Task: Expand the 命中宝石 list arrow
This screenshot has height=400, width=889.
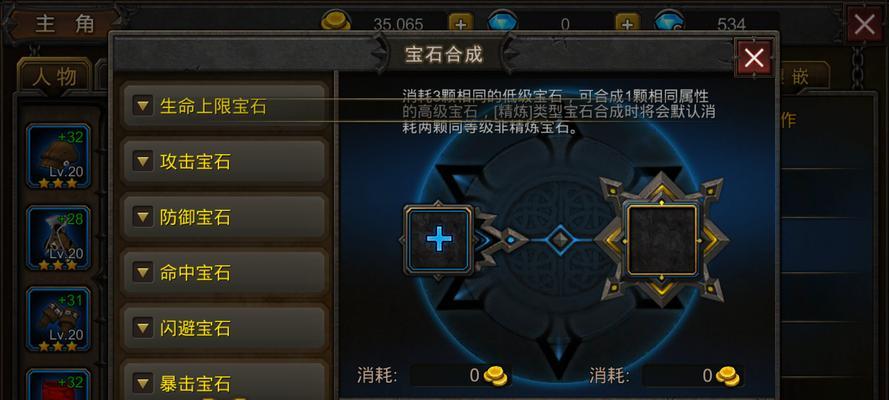Action: (x=142, y=273)
